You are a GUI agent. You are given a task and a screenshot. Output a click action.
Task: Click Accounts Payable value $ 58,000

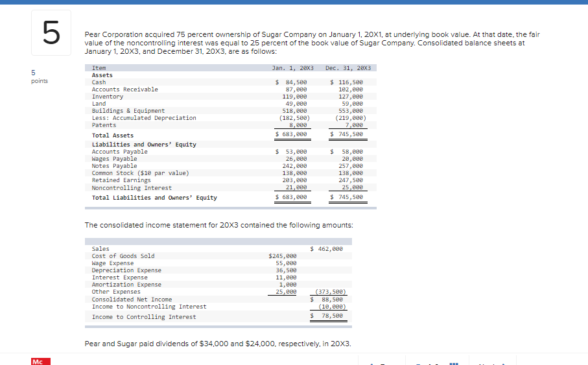pyautogui.click(x=346, y=152)
